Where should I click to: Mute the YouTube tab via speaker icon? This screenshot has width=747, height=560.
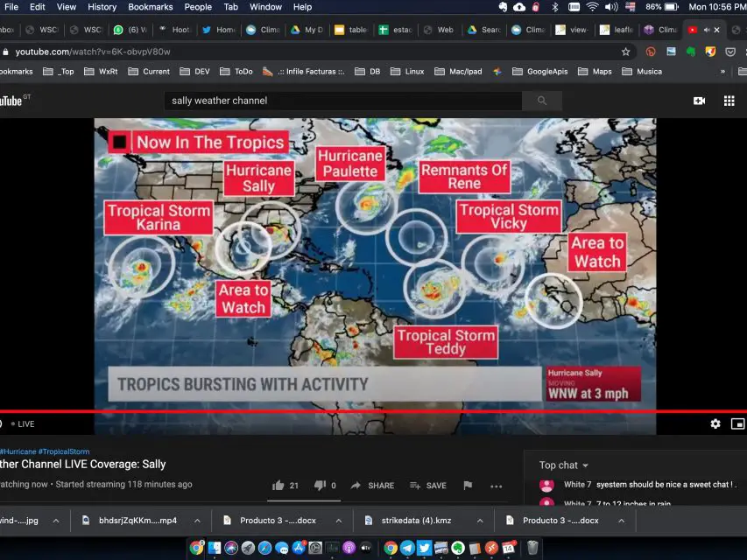[706, 30]
